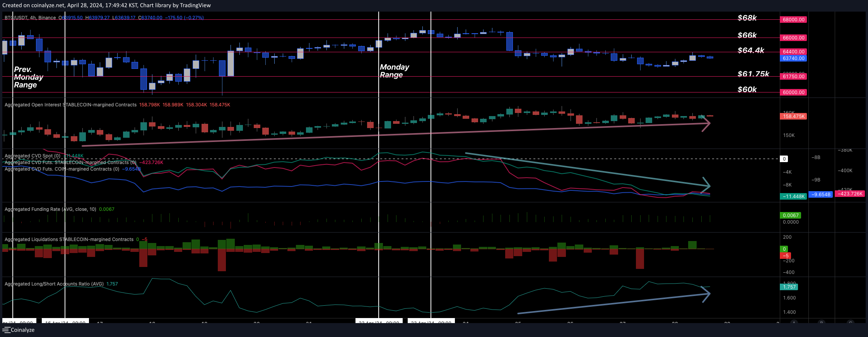Screen dimensions: 868x337
Task: Click the Aggregated Funding Rate indicator title
Action: [50, 209]
